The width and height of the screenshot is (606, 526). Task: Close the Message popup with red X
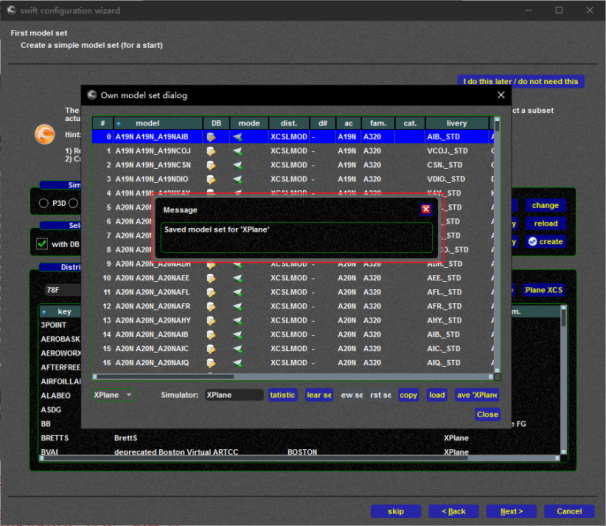click(425, 209)
